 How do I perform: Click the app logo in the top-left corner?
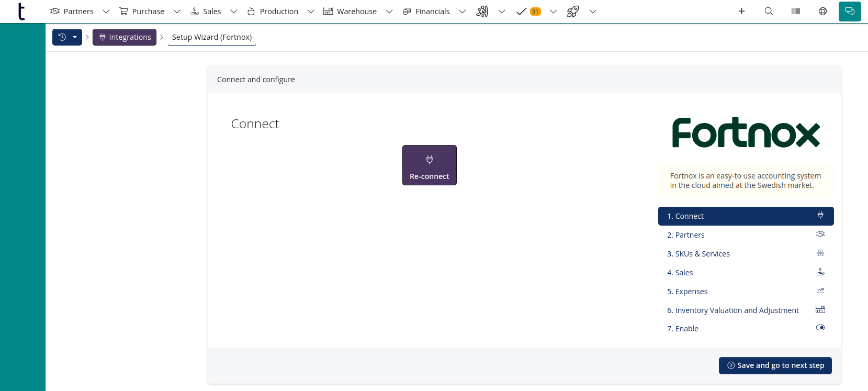point(21,12)
